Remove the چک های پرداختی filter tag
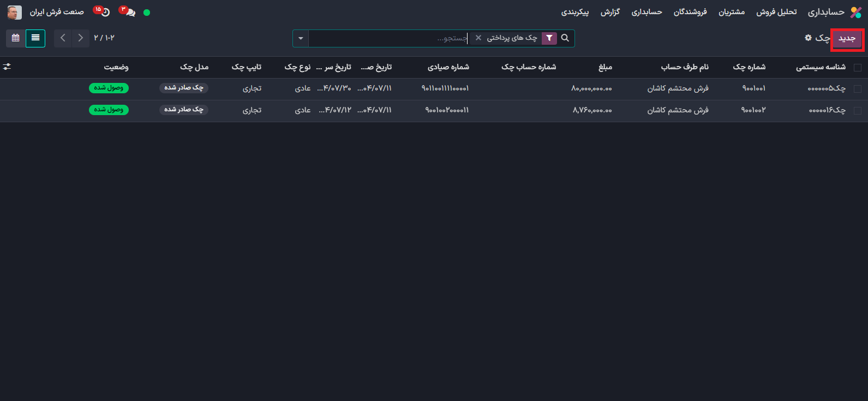 click(478, 38)
